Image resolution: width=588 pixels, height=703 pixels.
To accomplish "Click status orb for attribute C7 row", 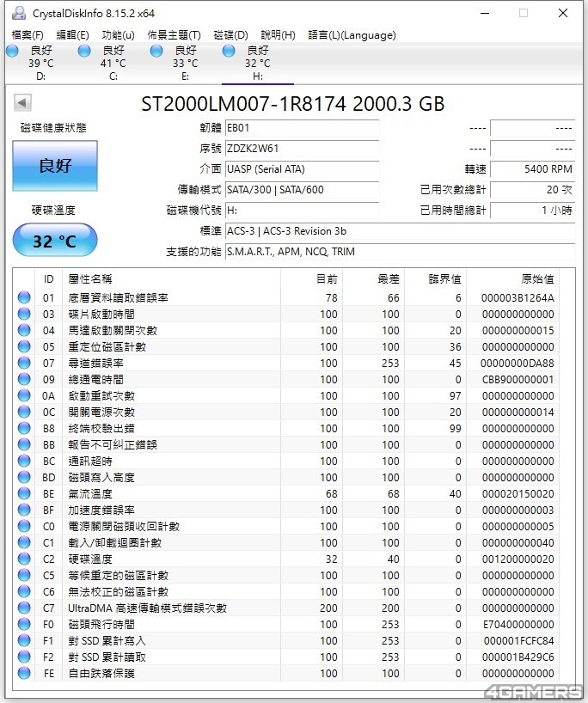I will tap(24, 608).
